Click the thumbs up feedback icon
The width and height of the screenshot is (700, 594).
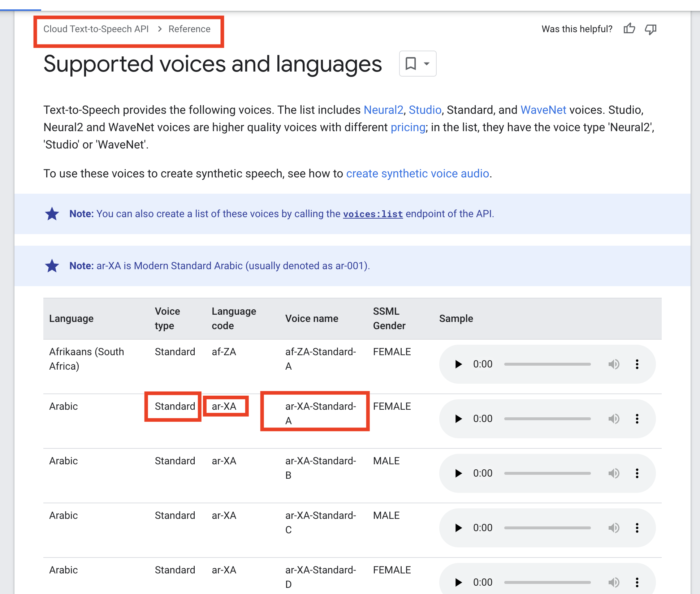pos(630,29)
